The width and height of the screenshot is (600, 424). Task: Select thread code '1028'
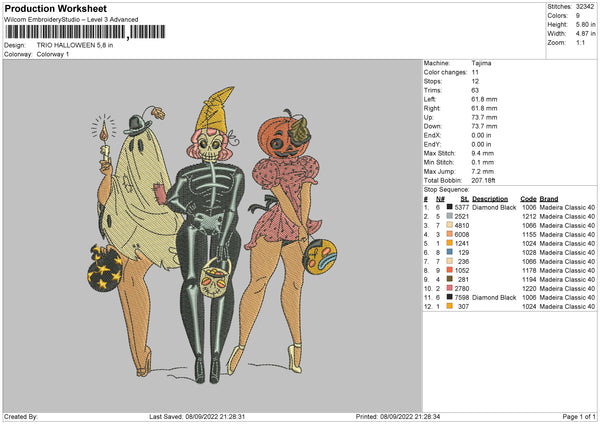[529, 253]
